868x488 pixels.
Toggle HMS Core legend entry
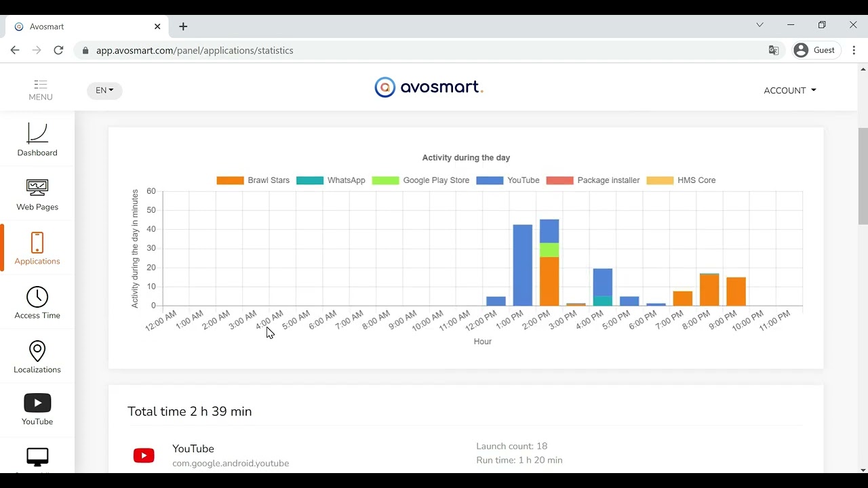click(x=681, y=180)
